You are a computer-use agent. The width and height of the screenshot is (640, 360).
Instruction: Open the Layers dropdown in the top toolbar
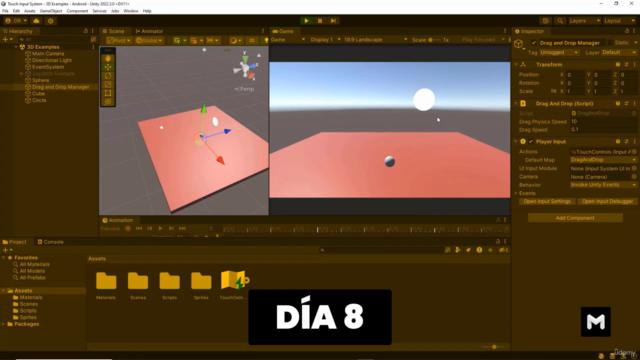[585, 21]
